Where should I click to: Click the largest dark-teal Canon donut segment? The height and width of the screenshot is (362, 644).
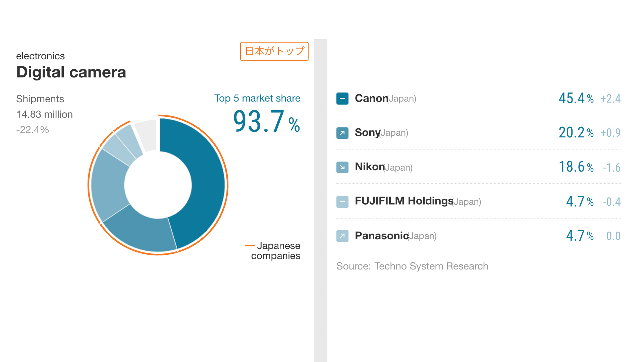click(x=201, y=178)
